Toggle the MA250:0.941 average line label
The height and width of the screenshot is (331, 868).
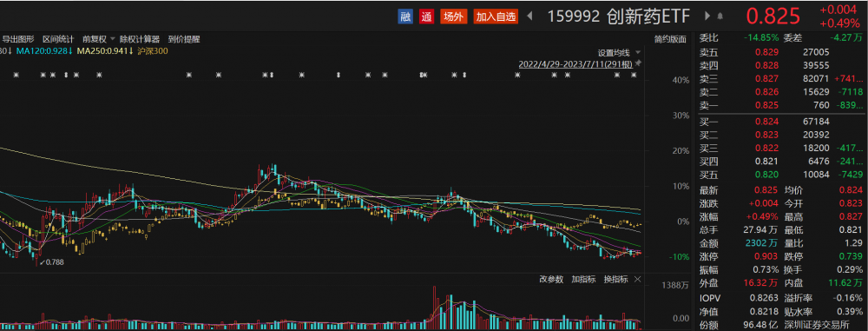tap(105, 51)
